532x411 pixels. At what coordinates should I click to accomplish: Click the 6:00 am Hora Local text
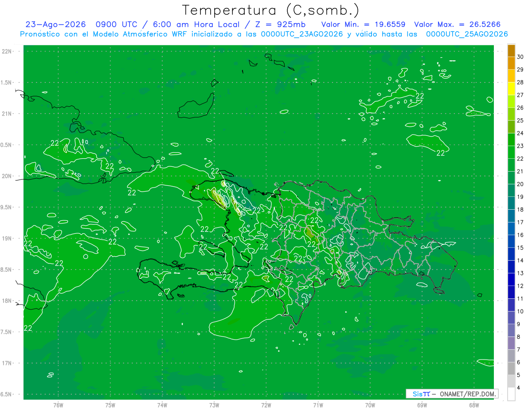pyautogui.click(x=195, y=25)
